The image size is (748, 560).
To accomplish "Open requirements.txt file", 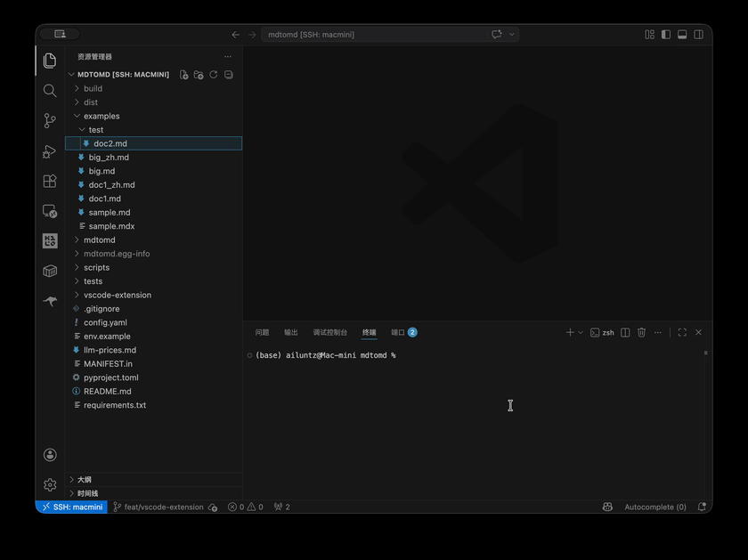I will pos(153,405).
